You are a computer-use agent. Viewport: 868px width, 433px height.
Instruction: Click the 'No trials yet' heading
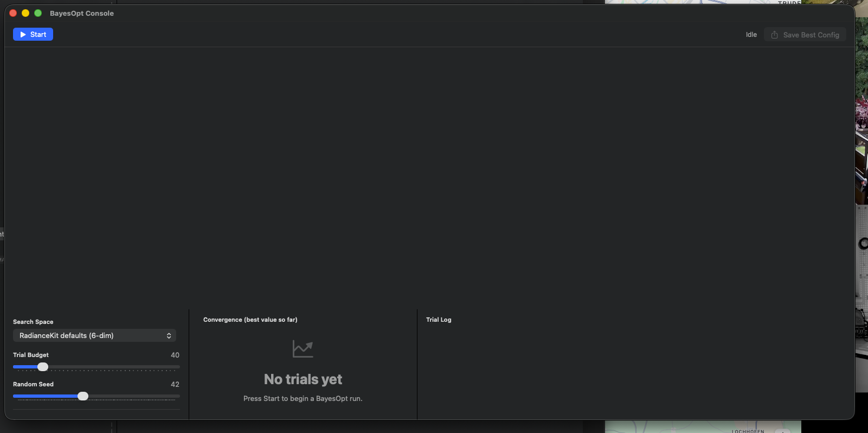click(x=303, y=379)
